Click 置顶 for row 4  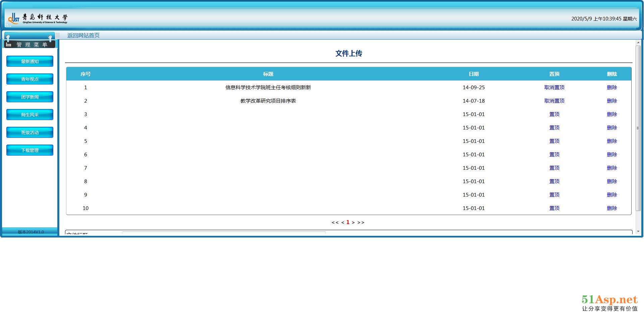pos(554,127)
